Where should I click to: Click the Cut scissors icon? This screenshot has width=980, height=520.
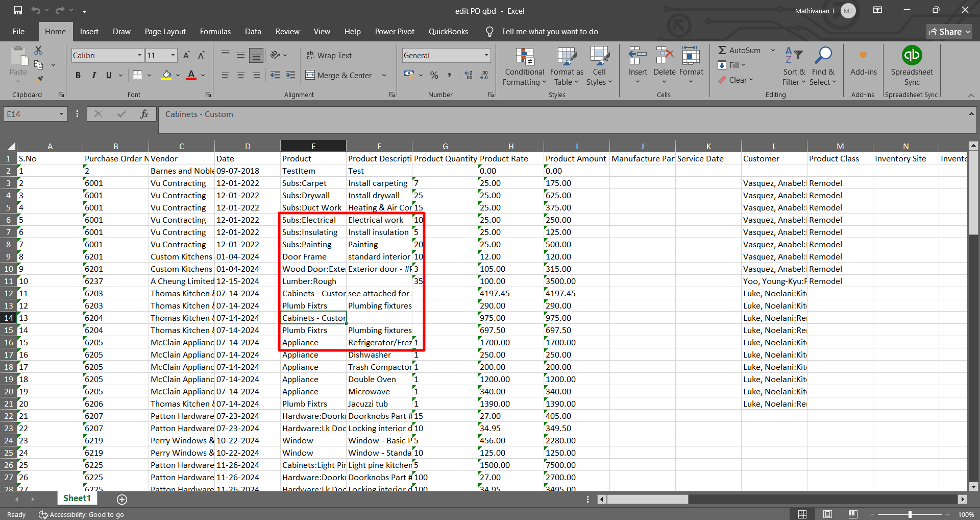click(x=38, y=51)
